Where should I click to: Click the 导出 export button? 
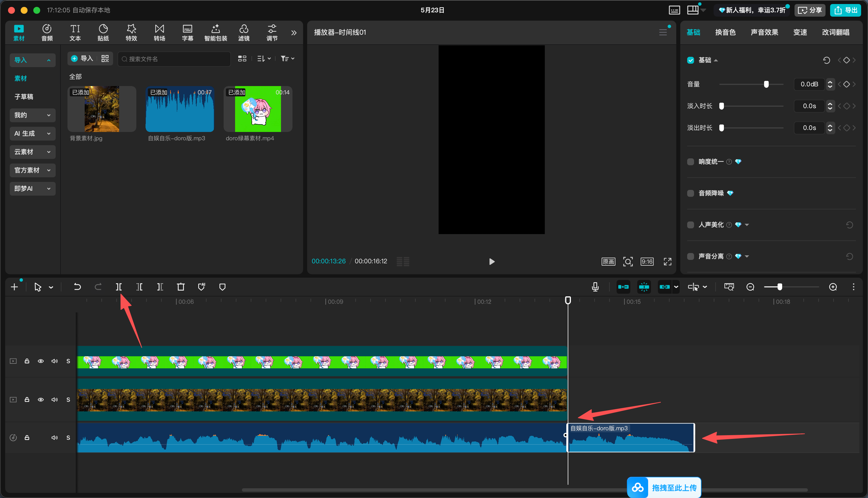pyautogui.click(x=845, y=10)
